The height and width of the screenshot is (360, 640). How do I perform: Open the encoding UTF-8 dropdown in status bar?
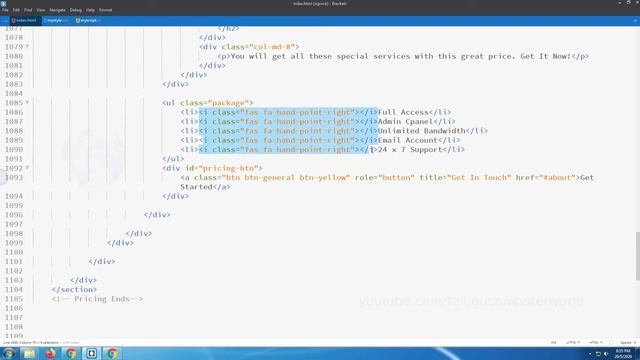point(573,342)
